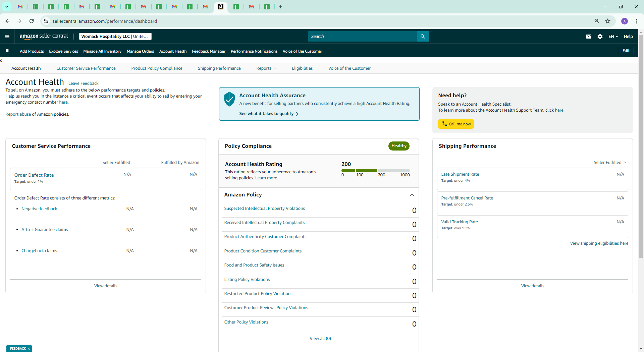Expand the Reports dropdown menu

coord(266,68)
